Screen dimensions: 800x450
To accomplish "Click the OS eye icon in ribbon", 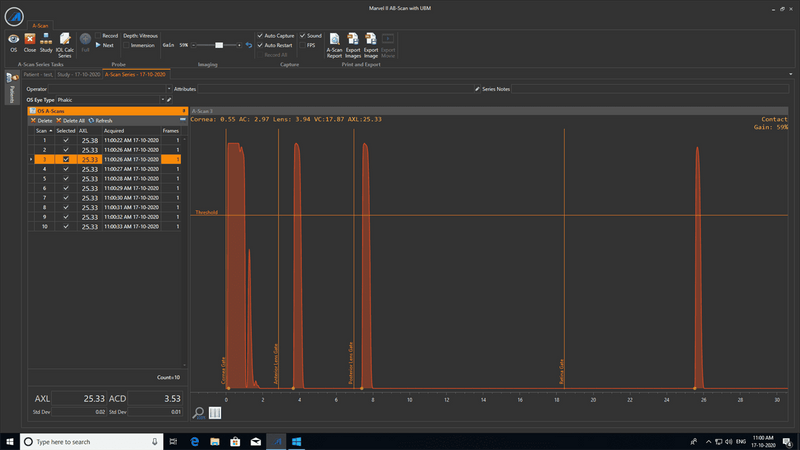I will [13, 40].
